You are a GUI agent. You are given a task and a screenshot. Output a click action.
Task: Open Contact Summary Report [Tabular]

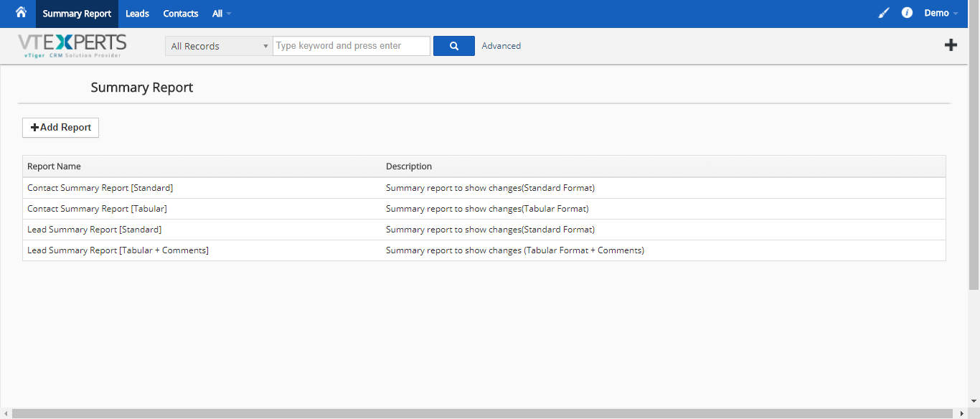coord(98,209)
